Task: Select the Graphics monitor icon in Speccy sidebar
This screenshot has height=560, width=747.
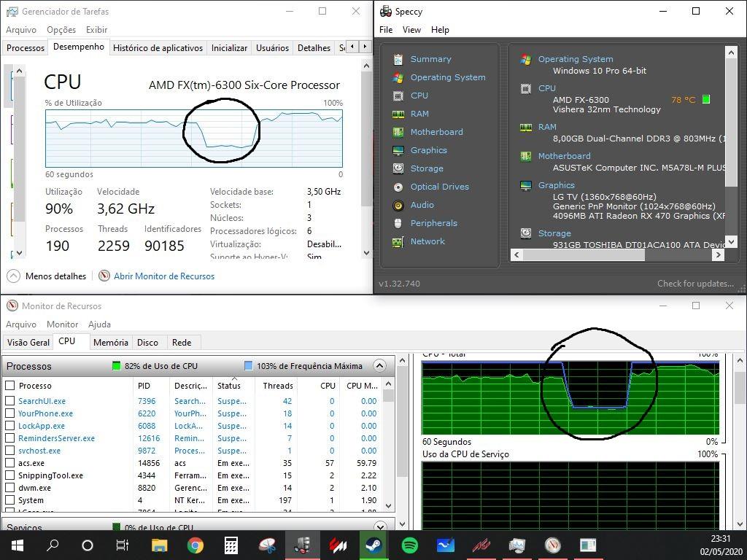Action: [x=398, y=150]
